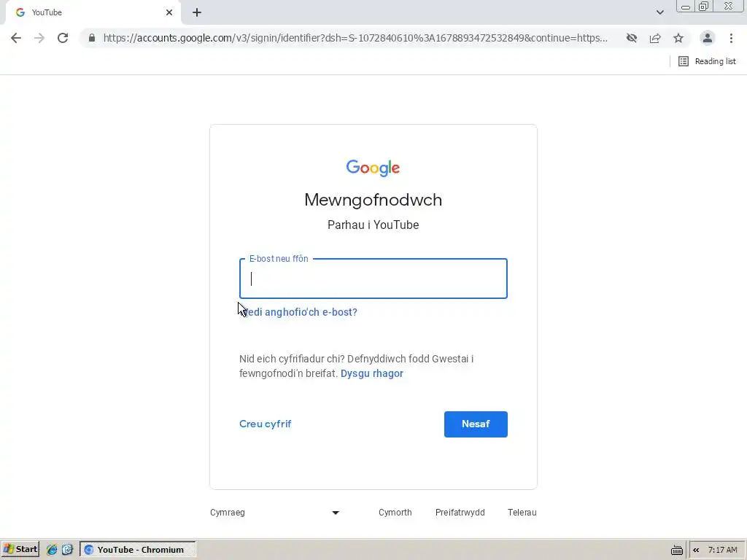Click the 7:17 AM system clock
This screenshot has width=747, height=560.
click(722, 550)
